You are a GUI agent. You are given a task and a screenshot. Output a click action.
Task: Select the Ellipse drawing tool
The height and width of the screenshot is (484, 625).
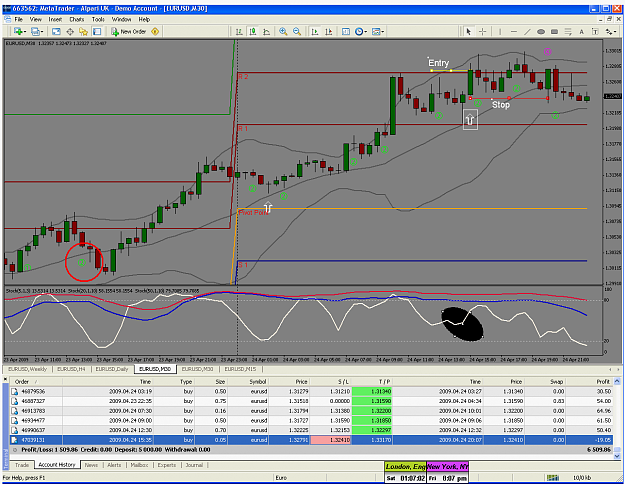point(541,31)
